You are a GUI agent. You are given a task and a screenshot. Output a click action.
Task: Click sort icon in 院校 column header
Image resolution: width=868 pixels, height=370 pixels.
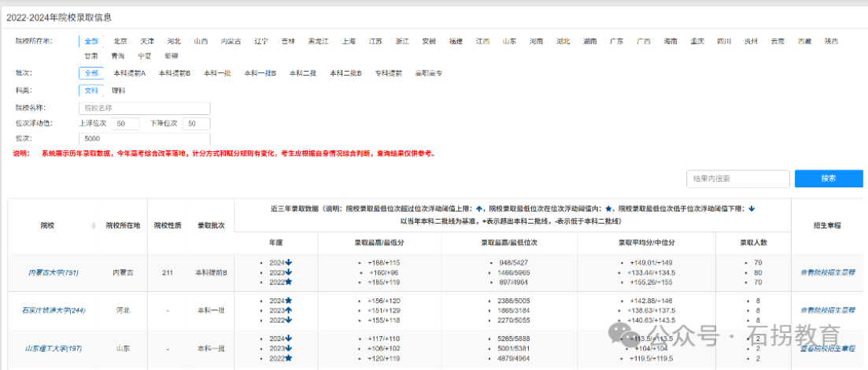(x=93, y=226)
